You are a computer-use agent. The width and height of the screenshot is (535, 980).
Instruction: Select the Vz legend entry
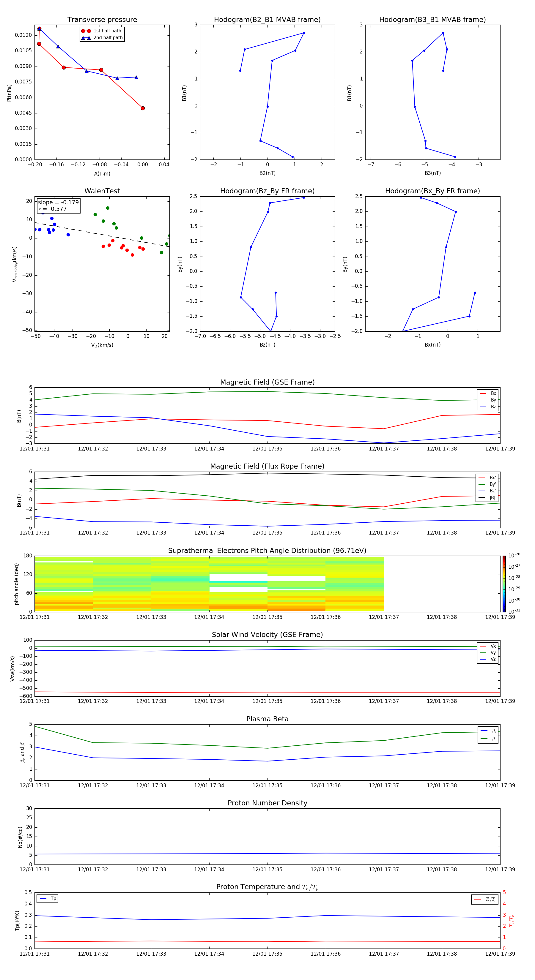(x=488, y=659)
